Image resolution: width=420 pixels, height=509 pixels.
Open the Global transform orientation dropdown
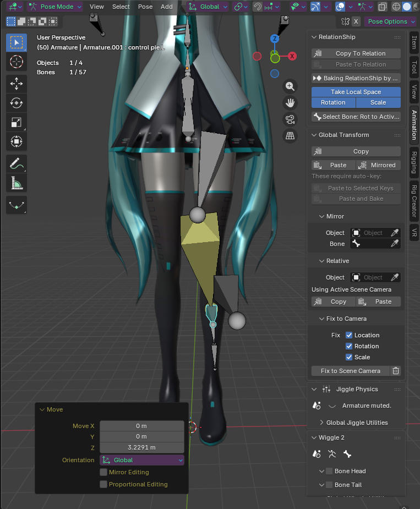208,7
